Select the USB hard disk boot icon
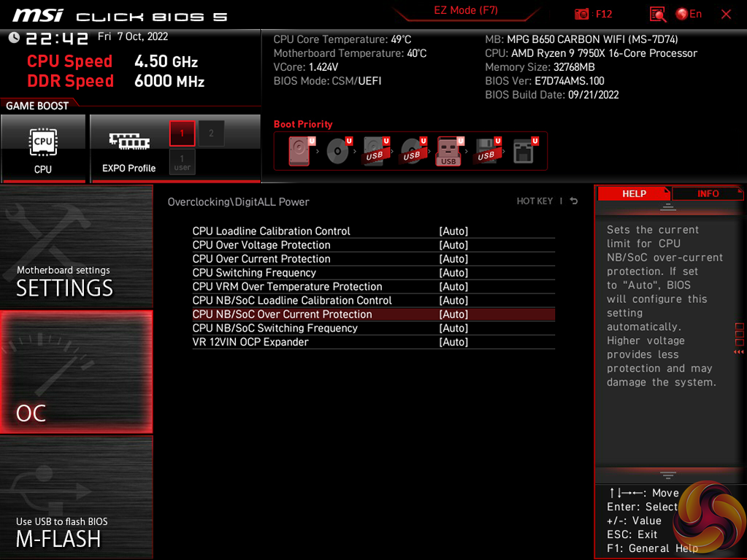Image resolution: width=747 pixels, height=560 pixels. 376,151
